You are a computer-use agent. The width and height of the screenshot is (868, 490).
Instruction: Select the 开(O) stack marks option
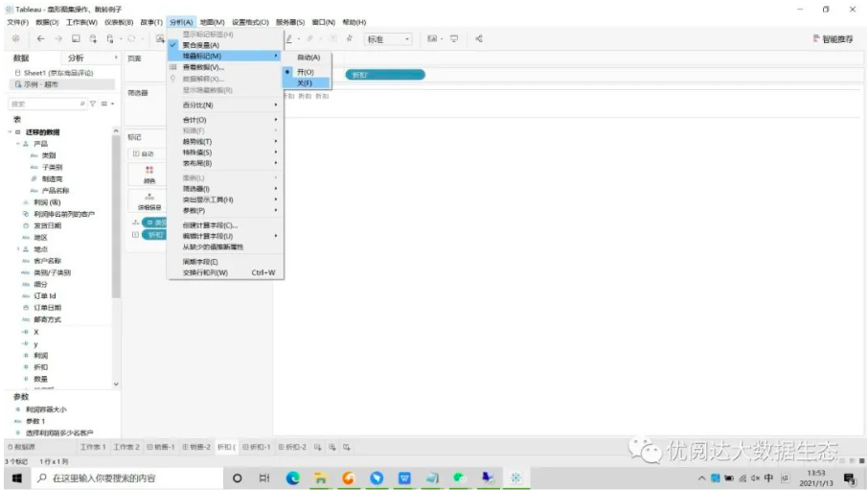point(305,72)
